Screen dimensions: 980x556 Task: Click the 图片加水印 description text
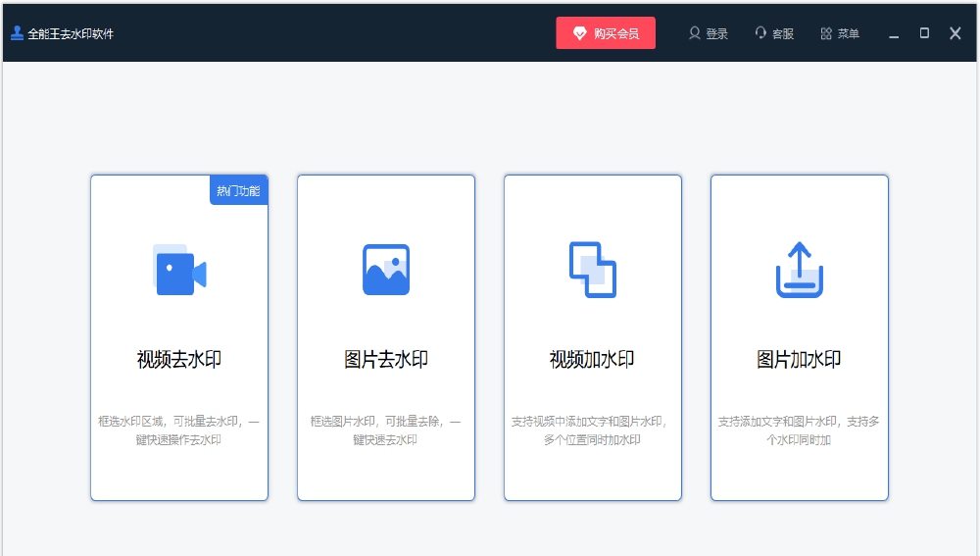tap(800, 430)
